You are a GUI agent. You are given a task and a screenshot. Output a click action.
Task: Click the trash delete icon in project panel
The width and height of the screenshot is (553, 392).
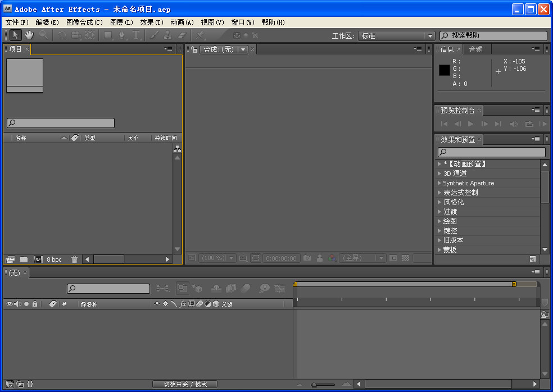[x=74, y=259]
